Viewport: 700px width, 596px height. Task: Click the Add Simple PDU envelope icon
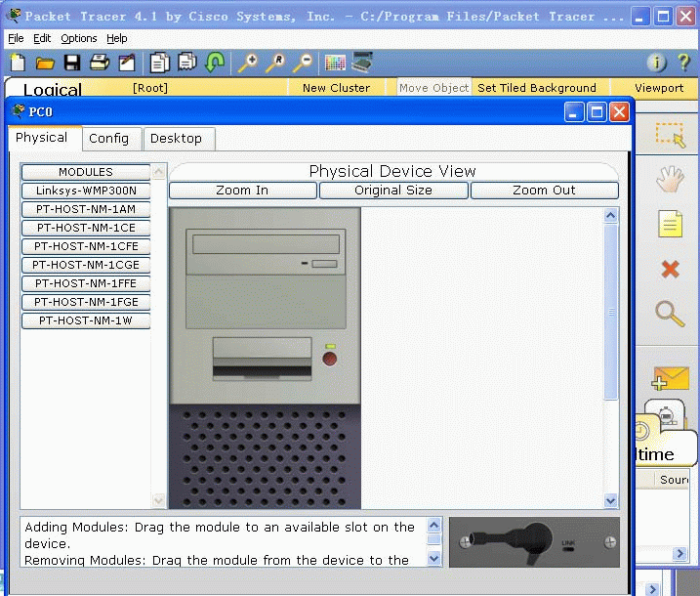click(670, 377)
